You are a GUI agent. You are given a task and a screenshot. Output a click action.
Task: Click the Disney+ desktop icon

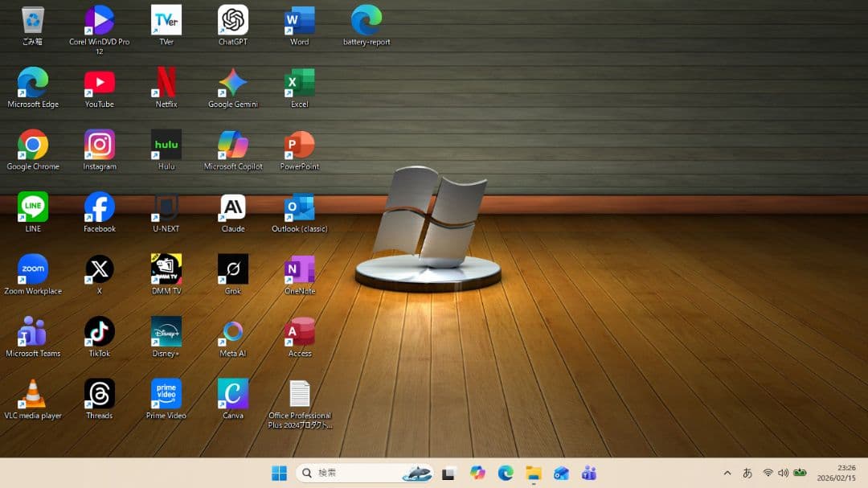click(x=166, y=332)
